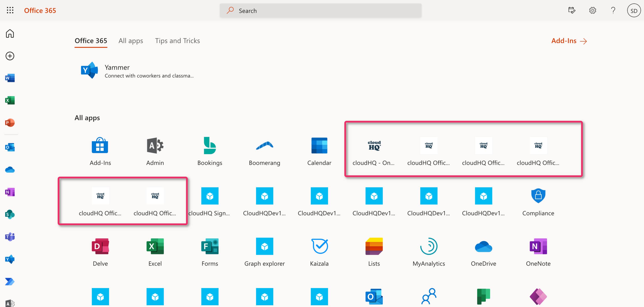This screenshot has width=644, height=307.
Task: Launch OneNote from the left sidebar
Action: click(x=10, y=192)
